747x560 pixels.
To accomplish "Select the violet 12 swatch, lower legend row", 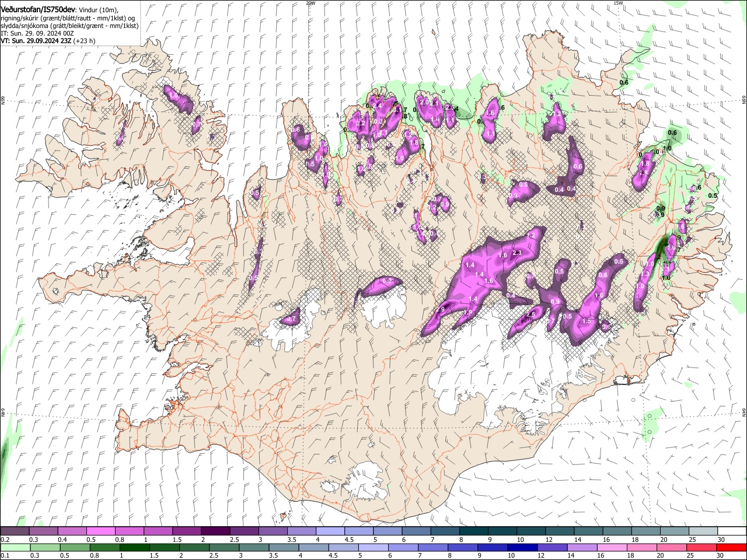I will (x=552, y=548).
